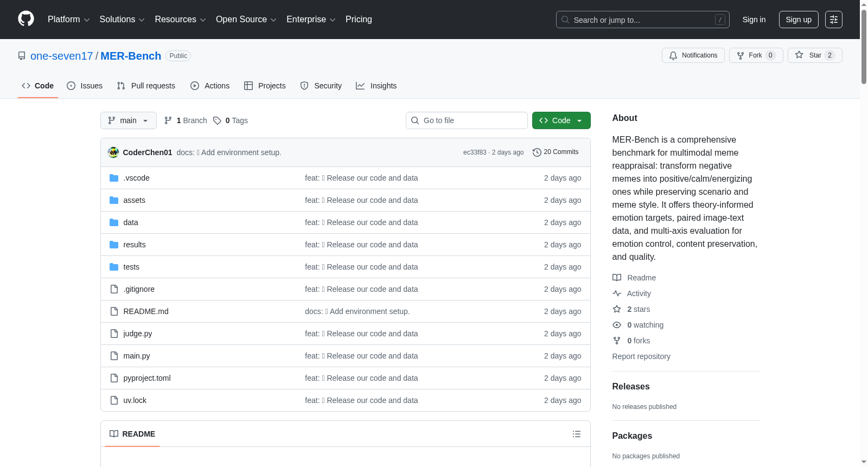Image resolution: width=868 pixels, height=467 pixels.
Task: Click the branch icon beside 1 Branch
Action: coord(168,120)
